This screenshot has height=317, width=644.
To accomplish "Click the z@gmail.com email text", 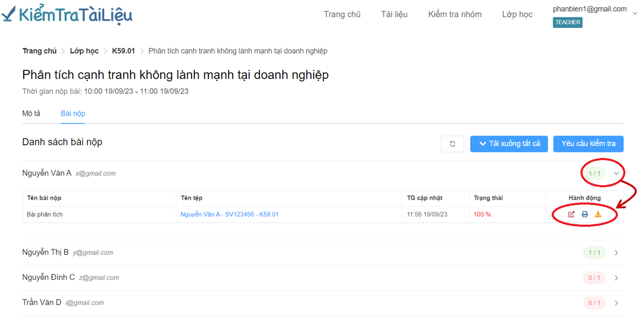I will pos(99,278).
